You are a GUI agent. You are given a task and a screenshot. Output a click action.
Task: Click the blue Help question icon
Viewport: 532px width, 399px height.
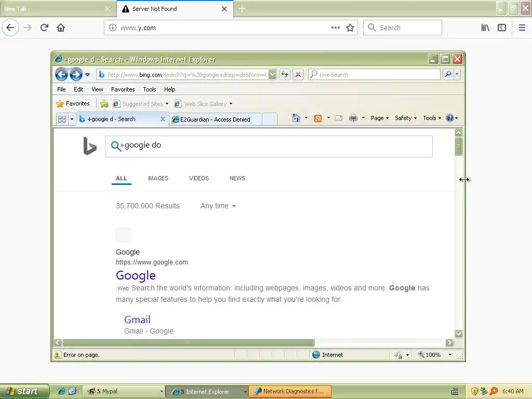(450, 118)
